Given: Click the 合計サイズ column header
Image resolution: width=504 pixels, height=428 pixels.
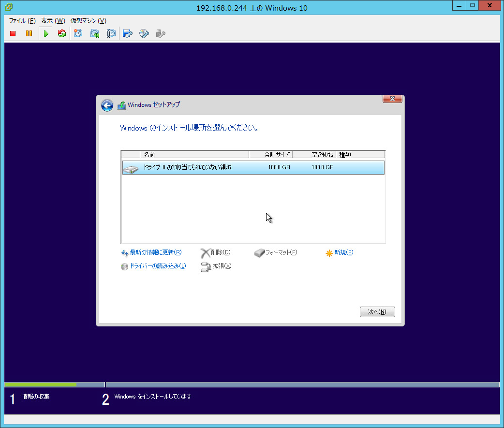Looking at the screenshot, I should [271, 155].
